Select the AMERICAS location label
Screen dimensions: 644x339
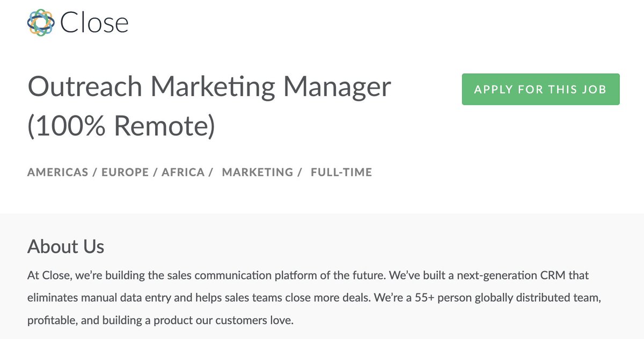pyautogui.click(x=57, y=172)
